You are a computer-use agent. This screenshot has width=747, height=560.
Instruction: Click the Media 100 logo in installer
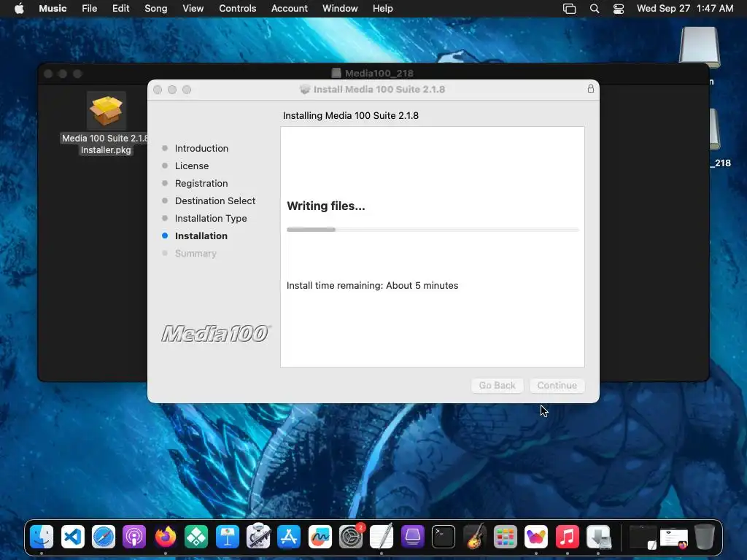tap(216, 334)
